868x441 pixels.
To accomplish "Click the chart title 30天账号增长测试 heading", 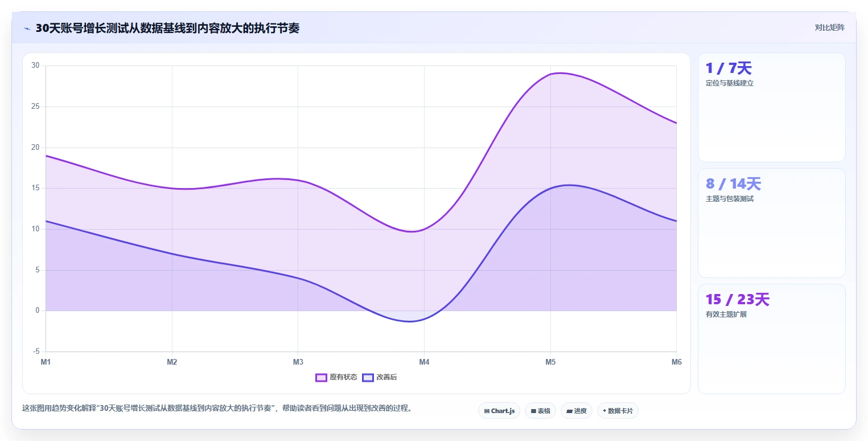I will click(167, 28).
